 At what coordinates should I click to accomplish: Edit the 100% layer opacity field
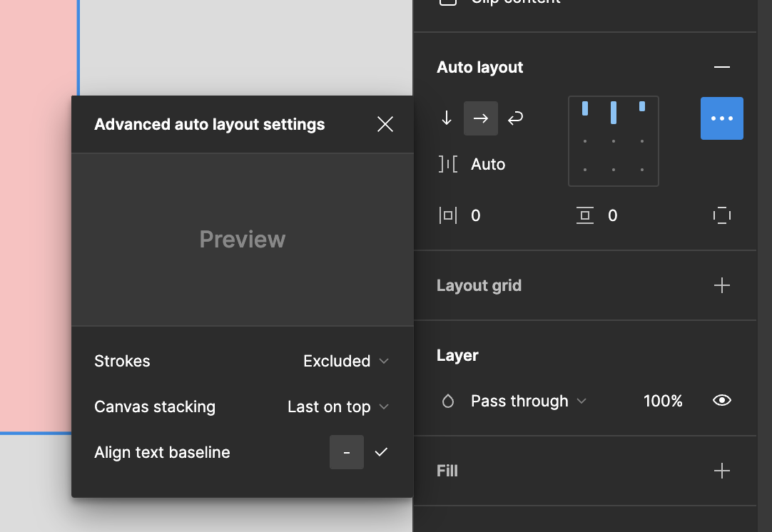pyautogui.click(x=663, y=401)
